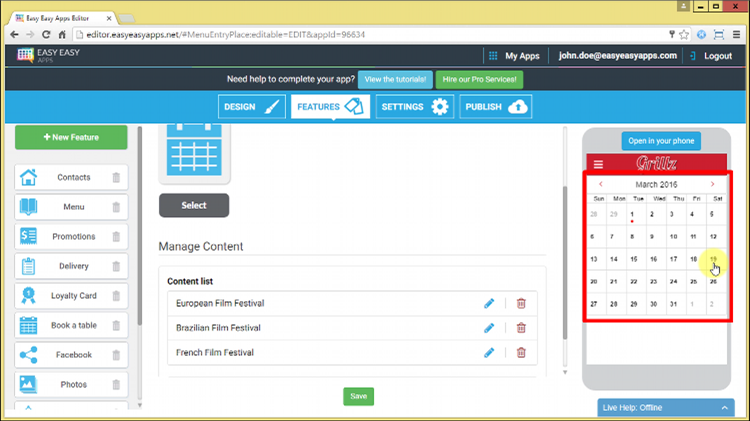The width and height of the screenshot is (750, 421).
Task: Click the content area vertical scrollbar
Action: click(565, 263)
